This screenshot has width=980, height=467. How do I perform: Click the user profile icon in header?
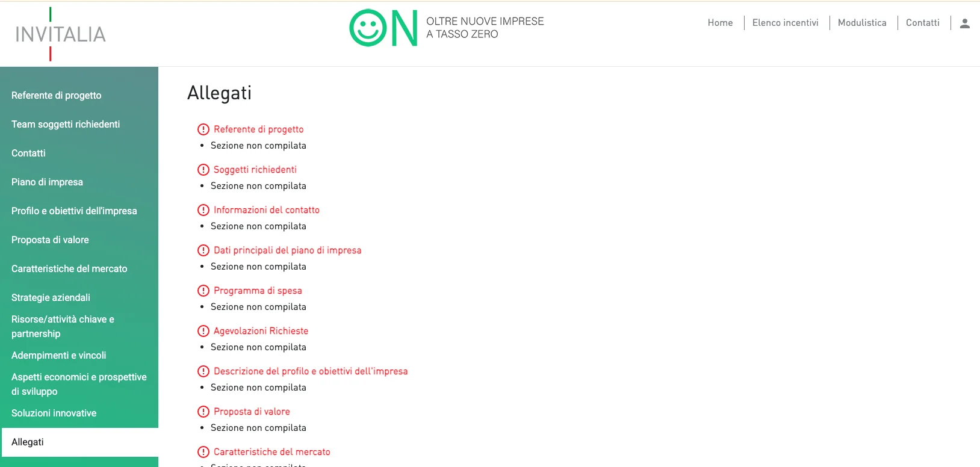click(x=964, y=23)
